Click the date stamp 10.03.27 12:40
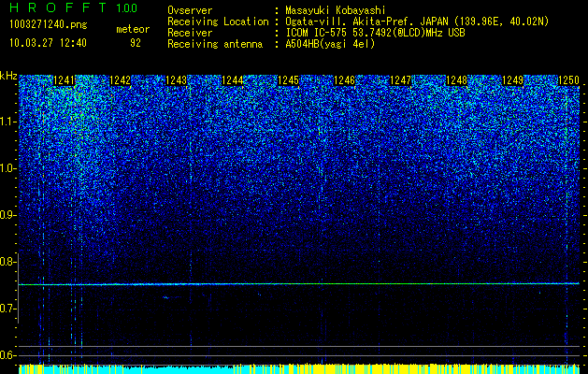Viewport: 588px width, 374px height. 48,43
